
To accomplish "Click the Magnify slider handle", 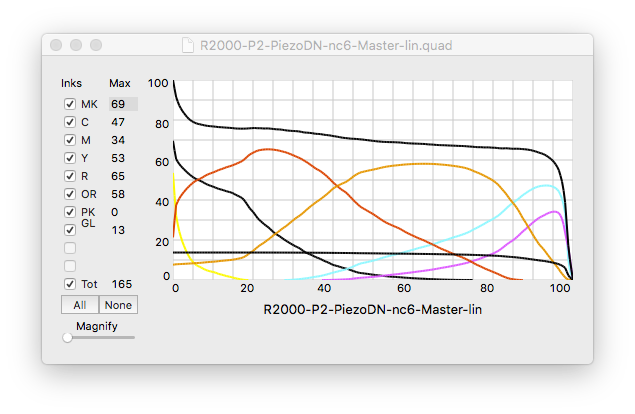I will pos(67,338).
